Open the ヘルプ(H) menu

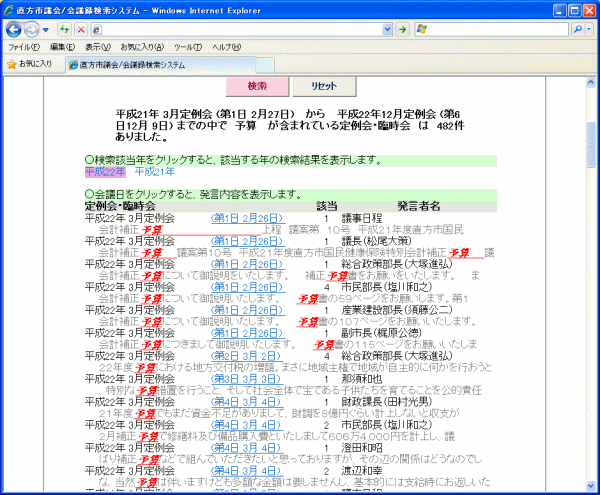click(227, 47)
